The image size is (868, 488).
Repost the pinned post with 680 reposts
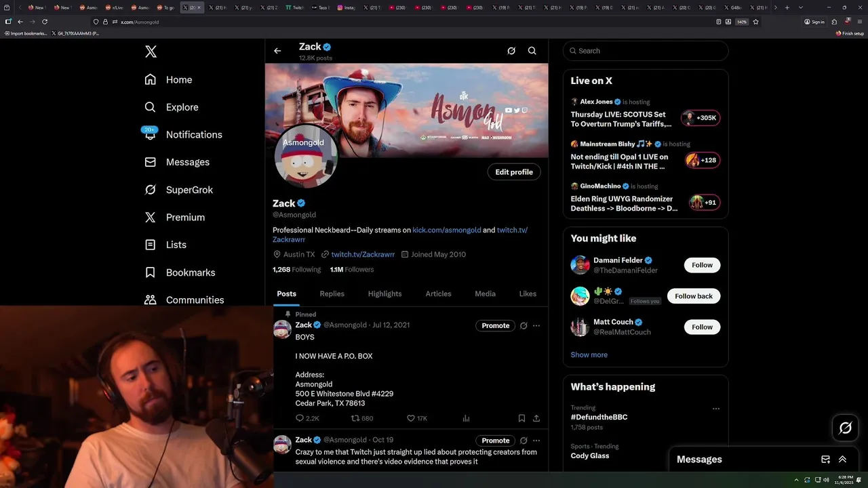point(362,418)
